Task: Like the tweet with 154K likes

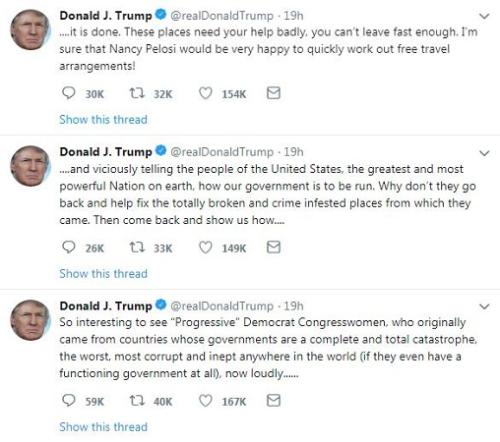Action: [x=205, y=93]
